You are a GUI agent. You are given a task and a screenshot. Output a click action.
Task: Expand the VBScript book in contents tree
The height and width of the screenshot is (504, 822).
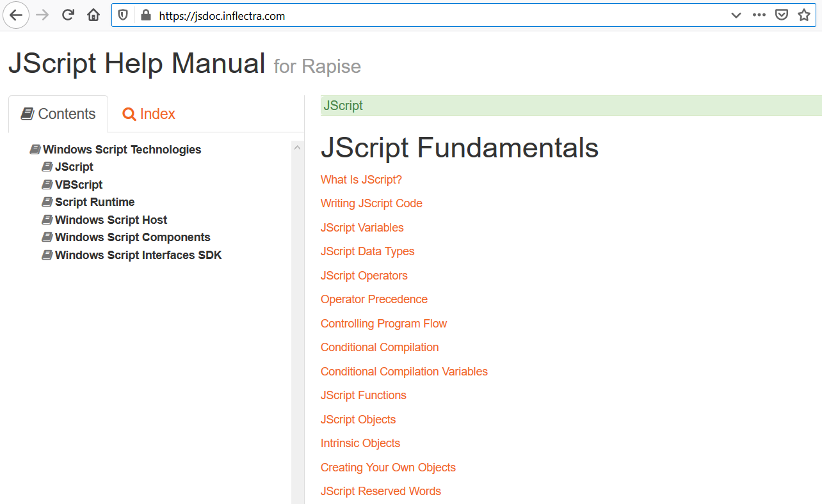tap(78, 185)
